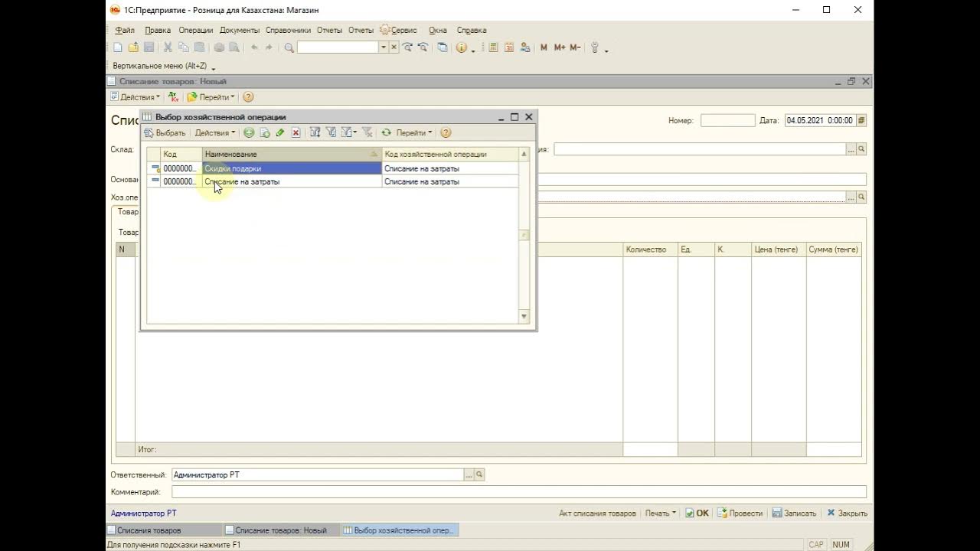
Task: Click the M- memory subtract button
Action: pos(575,47)
